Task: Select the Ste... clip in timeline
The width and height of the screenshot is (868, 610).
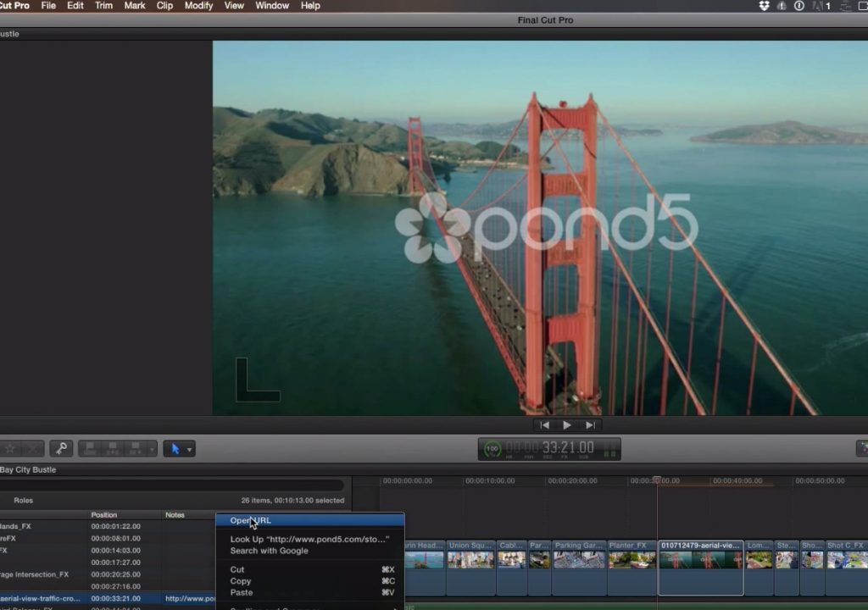Action: point(787,568)
